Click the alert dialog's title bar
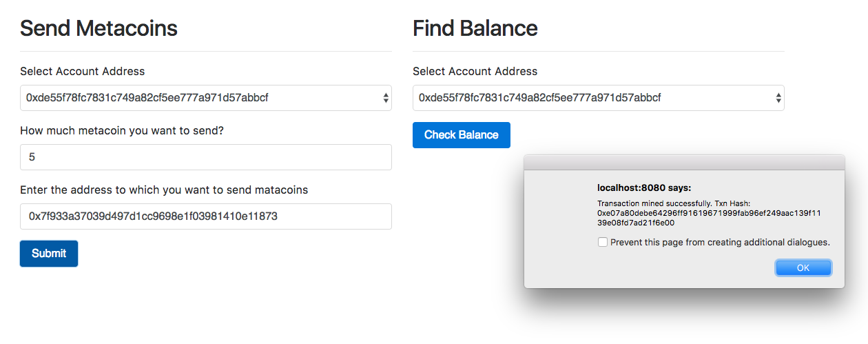Viewport: 868px width, 344px height. click(683, 162)
